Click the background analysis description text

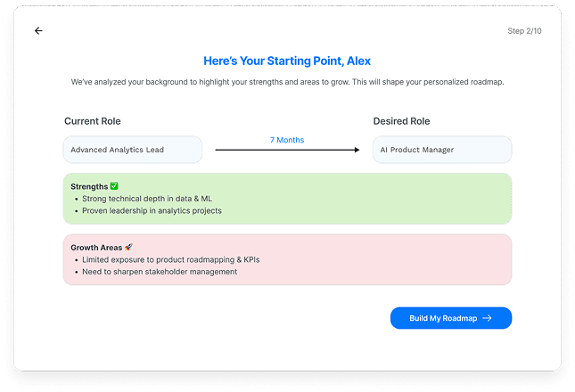pyautogui.click(x=287, y=82)
